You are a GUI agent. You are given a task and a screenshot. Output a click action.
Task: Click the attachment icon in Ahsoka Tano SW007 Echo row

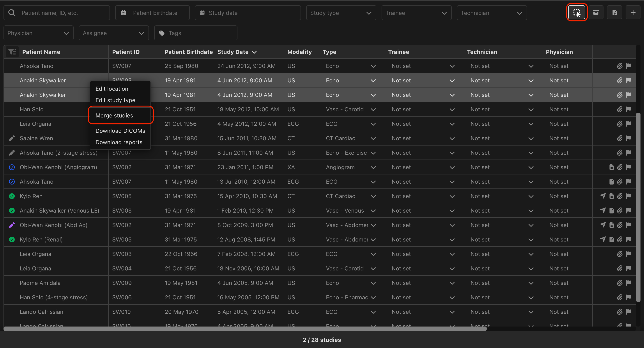[x=619, y=66]
